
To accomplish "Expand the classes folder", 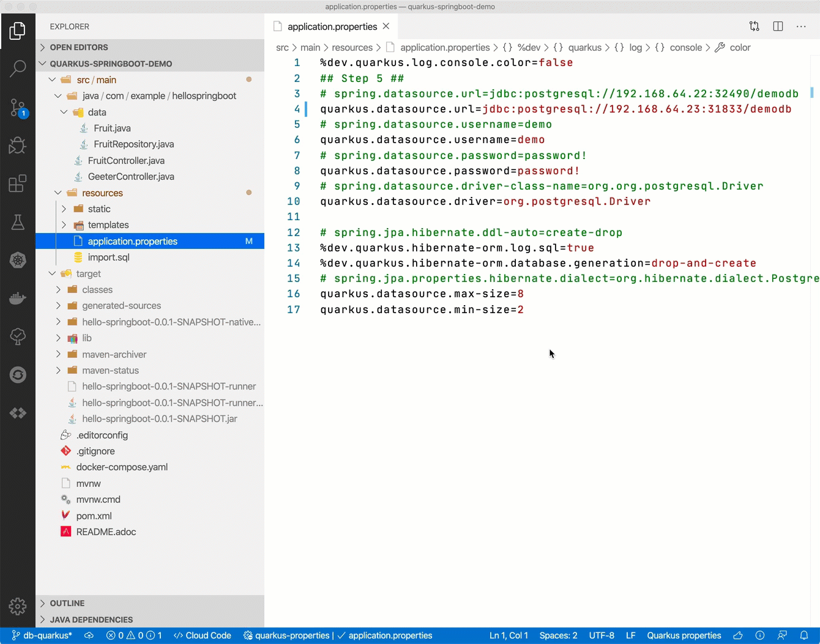I will pyautogui.click(x=150, y=289).
